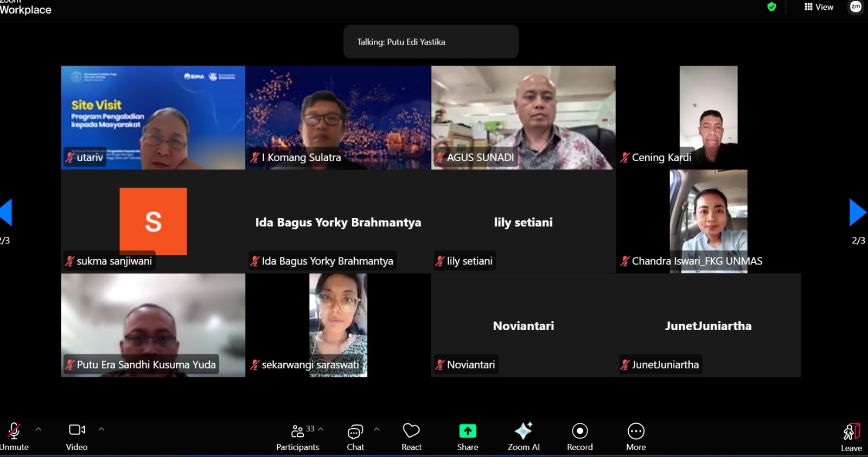Click muted mic icon on AGUS SUNADI label

point(440,158)
